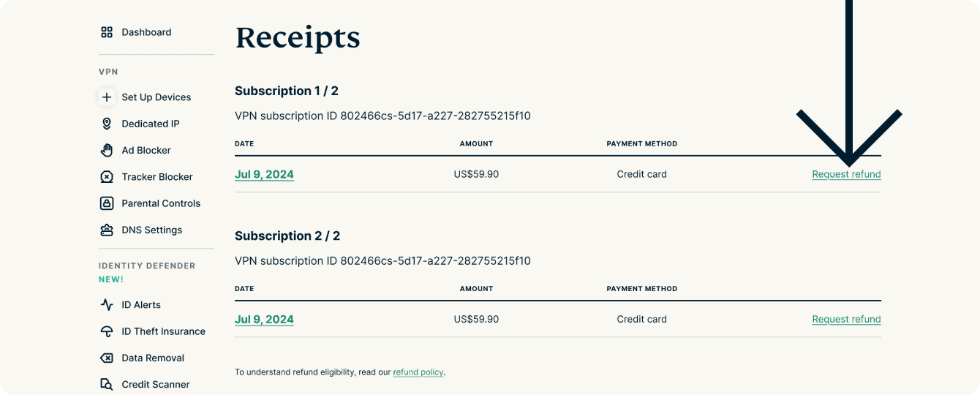The width and height of the screenshot is (980, 395).
Task: Open the Dashboard menu item
Action: coord(146,32)
